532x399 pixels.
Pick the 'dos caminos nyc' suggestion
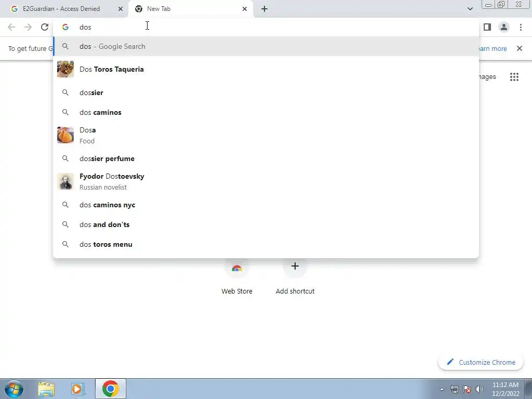(x=266, y=205)
